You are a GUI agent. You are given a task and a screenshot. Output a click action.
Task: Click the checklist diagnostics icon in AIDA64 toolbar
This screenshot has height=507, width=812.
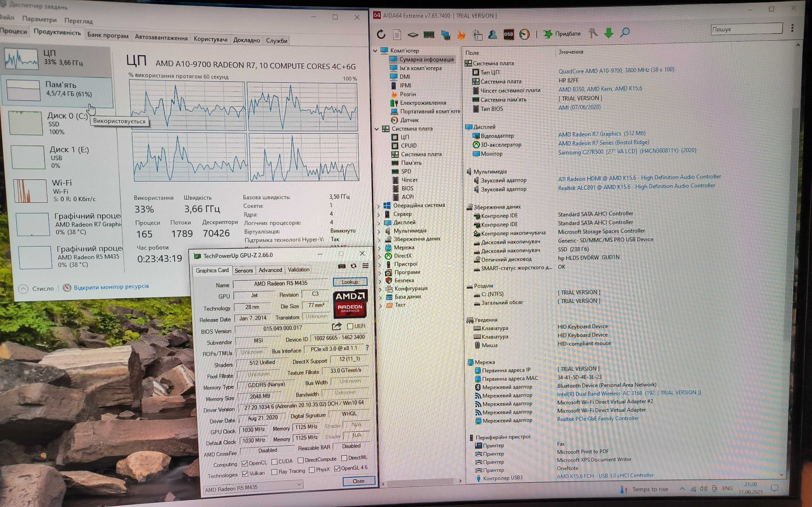coord(478,35)
